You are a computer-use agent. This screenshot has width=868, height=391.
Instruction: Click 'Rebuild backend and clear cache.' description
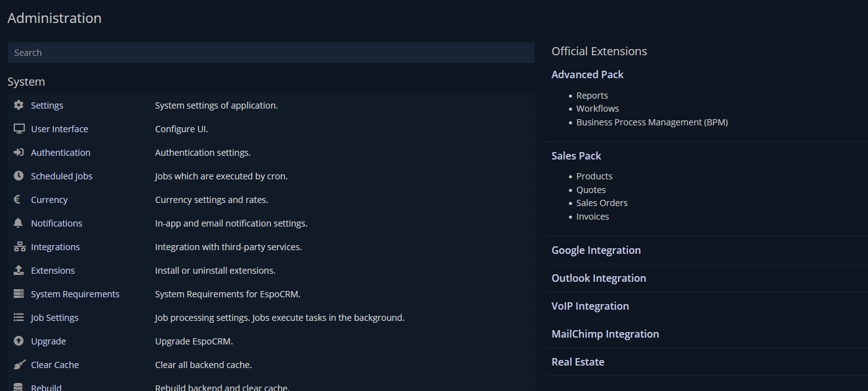[x=222, y=387]
